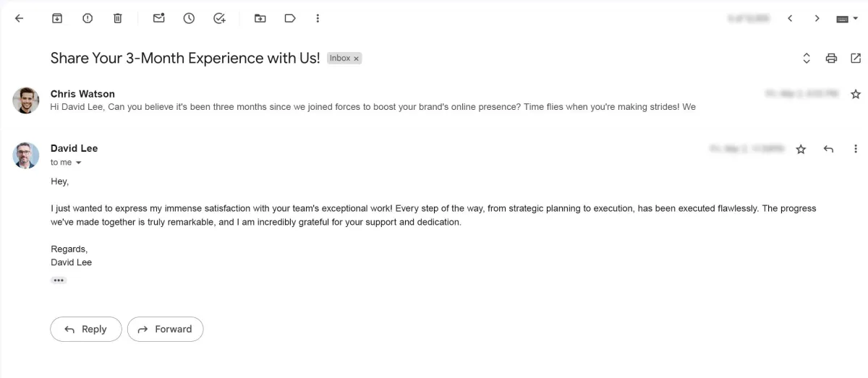Open Chris Watson's collapsed message
The image size is (868, 378).
(x=373, y=100)
